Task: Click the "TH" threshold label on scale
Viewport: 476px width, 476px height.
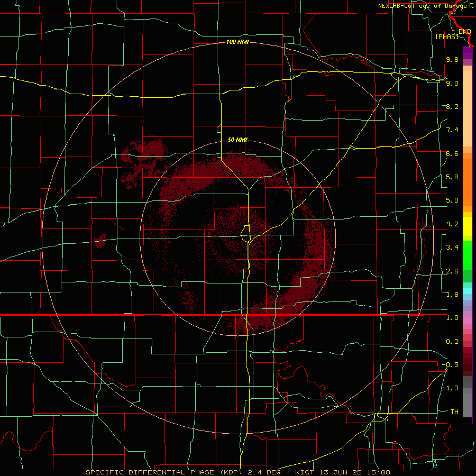Action: point(454,412)
